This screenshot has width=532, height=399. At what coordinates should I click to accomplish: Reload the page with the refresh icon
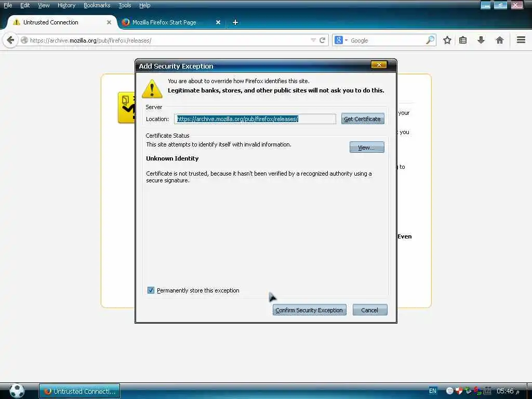[322, 41]
